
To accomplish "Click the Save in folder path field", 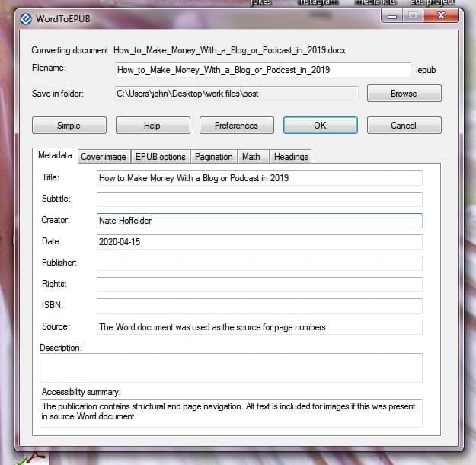I will pos(237,94).
